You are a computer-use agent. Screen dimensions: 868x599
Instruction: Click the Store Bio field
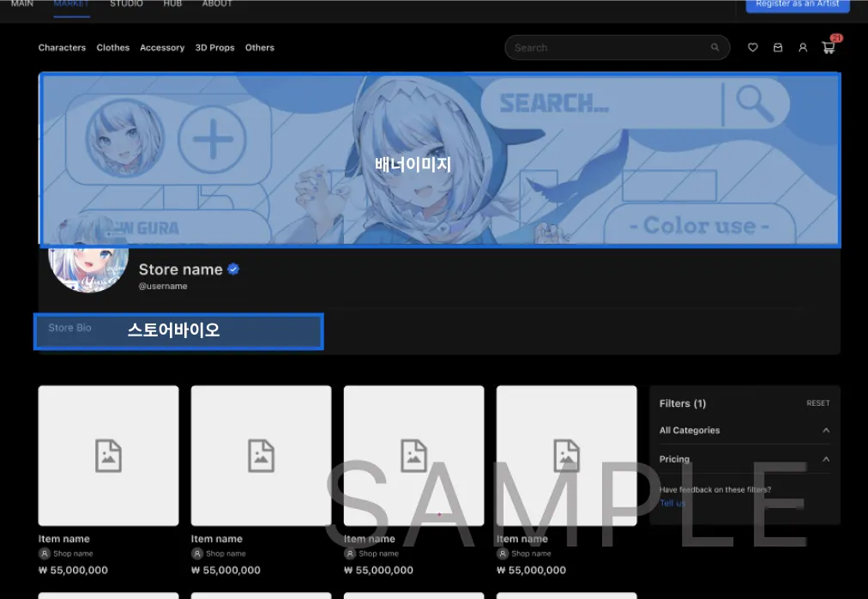pos(178,331)
